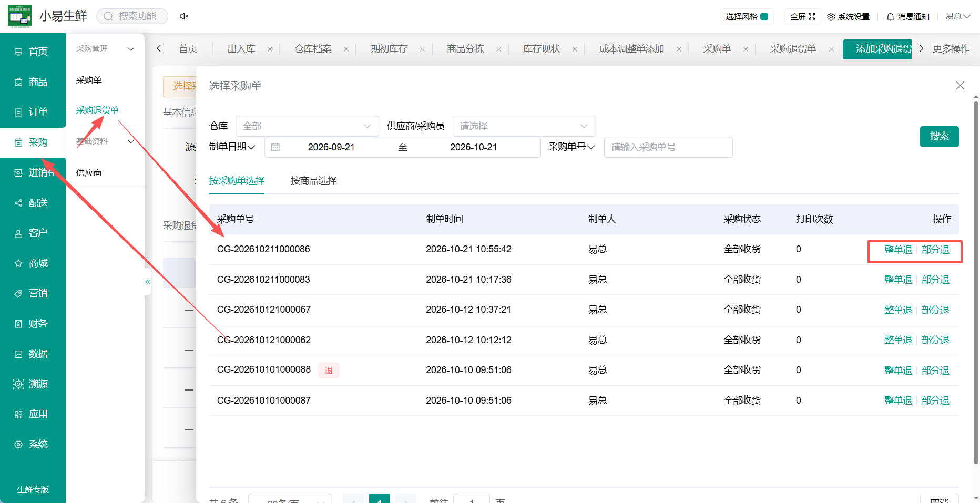Switch to 按商品选择 tab

(x=314, y=181)
